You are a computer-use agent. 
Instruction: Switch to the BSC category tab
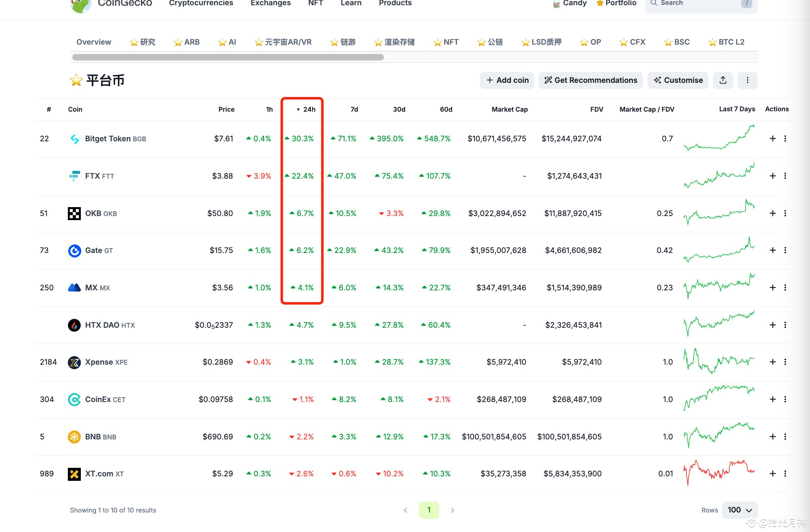(x=676, y=42)
